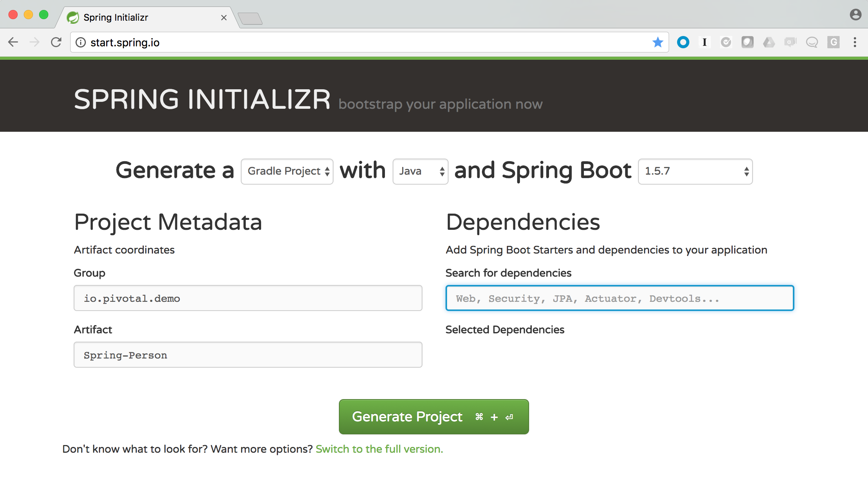Reload the start.spring.io page

tap(56, 42)
